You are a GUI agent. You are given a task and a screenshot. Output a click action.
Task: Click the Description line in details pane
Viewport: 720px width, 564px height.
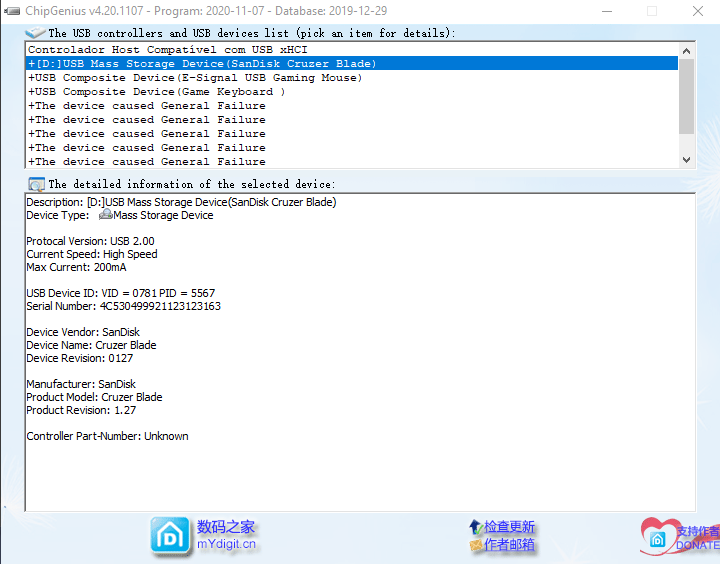pyautogui.click(x=181, y=202)
